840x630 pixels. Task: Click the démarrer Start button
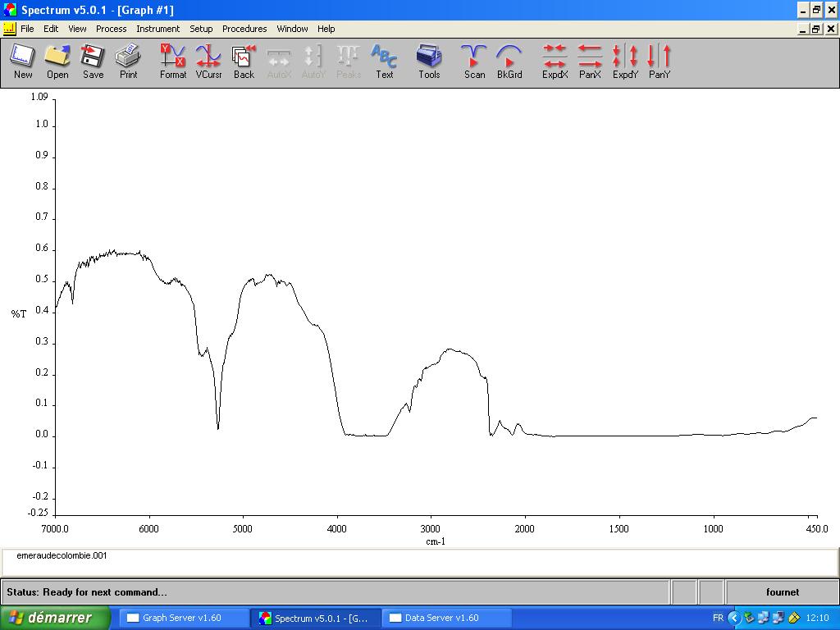[x=54, y=618]
